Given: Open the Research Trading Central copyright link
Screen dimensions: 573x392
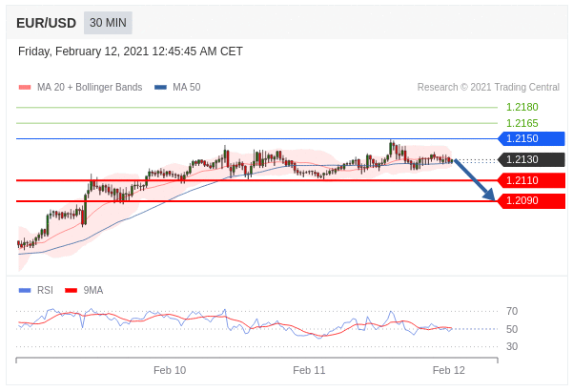Looking at the screenshot, I should click(488, 88).
